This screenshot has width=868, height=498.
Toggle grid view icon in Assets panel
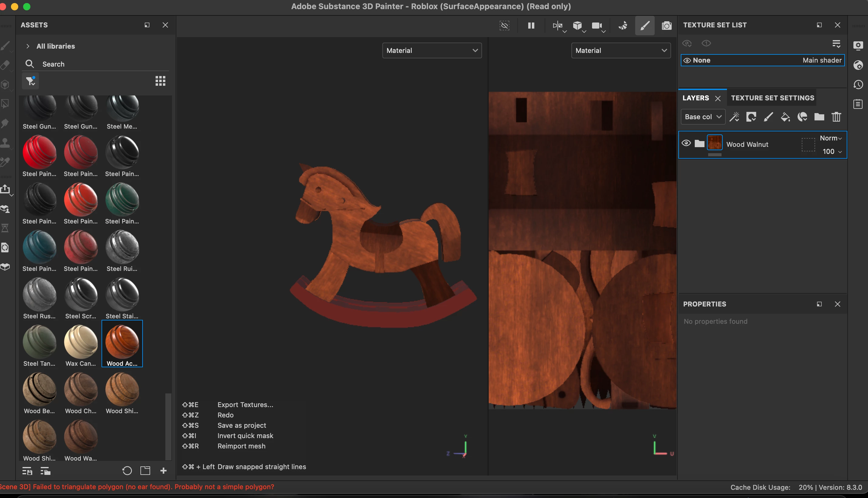(160, 81)
